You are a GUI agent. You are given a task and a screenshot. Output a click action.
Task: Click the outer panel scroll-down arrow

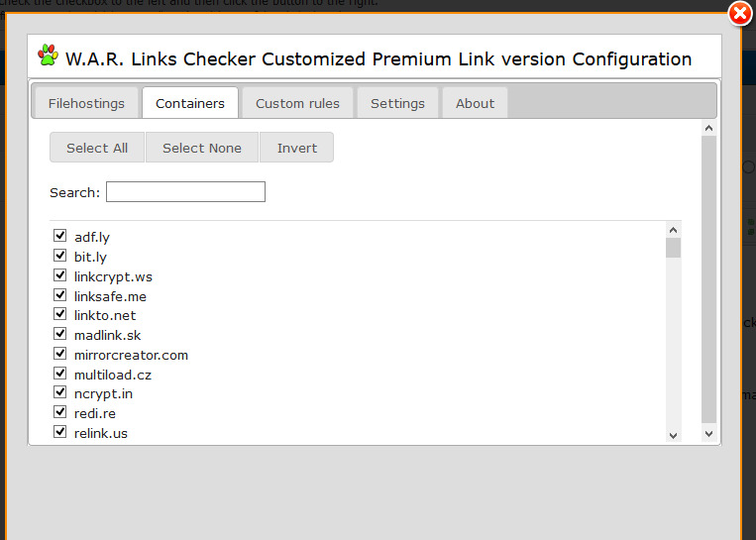click(708, 434)
